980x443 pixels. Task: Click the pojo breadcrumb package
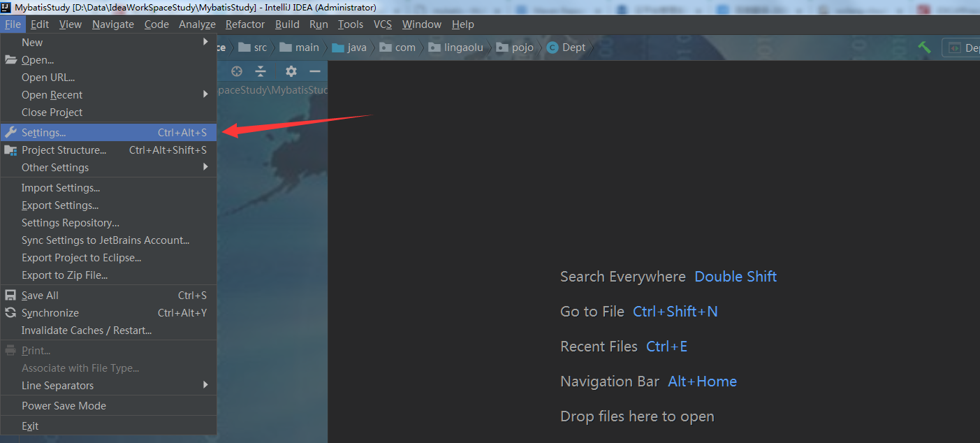[515, 48]
